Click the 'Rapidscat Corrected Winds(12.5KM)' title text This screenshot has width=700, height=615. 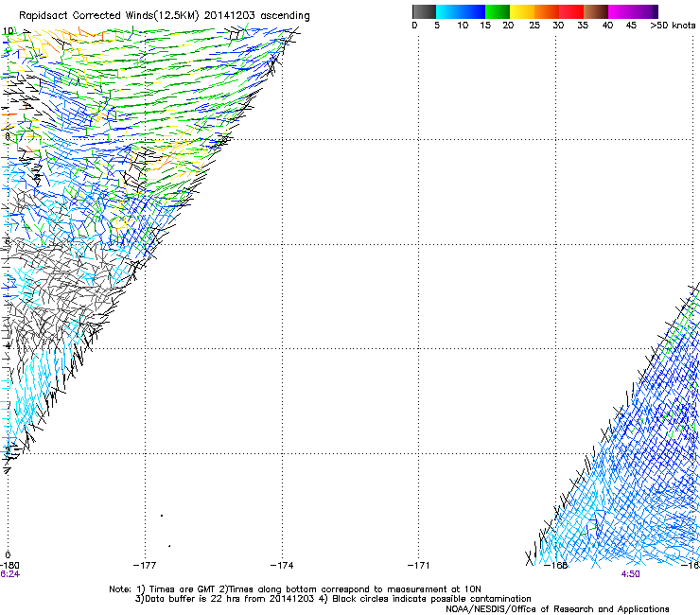109,16
